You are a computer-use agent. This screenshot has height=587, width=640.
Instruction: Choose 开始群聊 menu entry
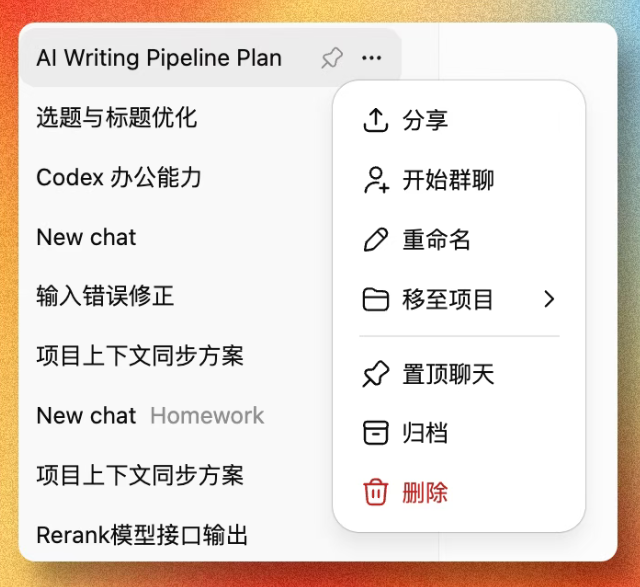[x=459, y=180]
